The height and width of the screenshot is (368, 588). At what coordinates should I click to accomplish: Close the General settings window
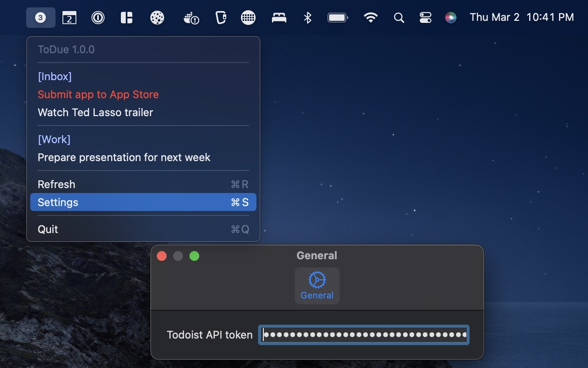tap(162, 256)
